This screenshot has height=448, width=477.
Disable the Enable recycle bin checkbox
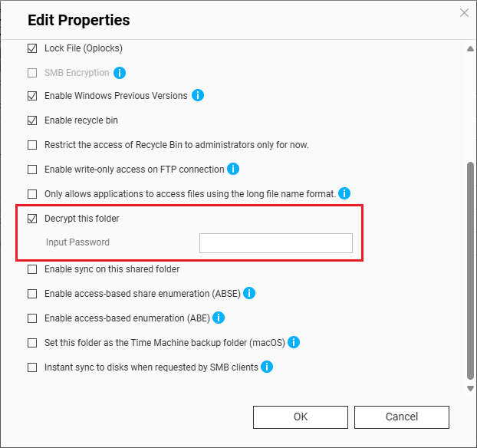click(x=32, y=120)
